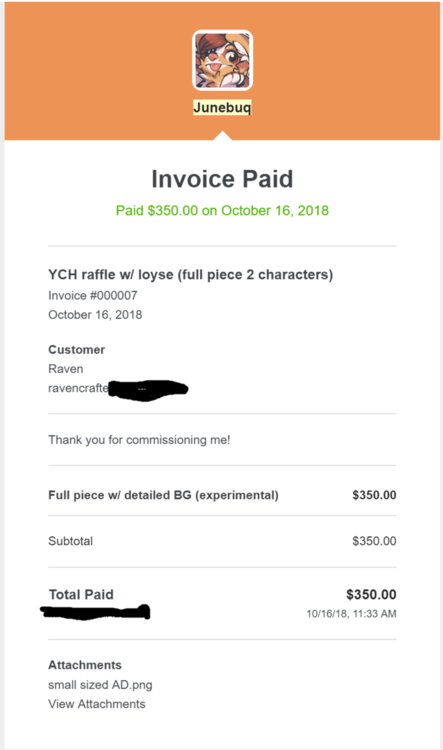Click the bold Total Paid amount $350.00
Image resolution: width=443 pixels, height=750 pixels.
pos(371,595)
